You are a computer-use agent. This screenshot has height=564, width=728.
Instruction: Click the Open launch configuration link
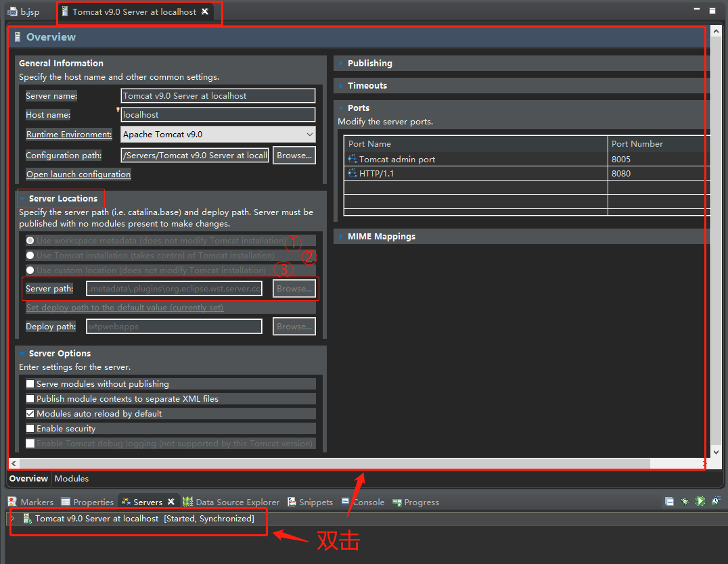click(78, 174)
